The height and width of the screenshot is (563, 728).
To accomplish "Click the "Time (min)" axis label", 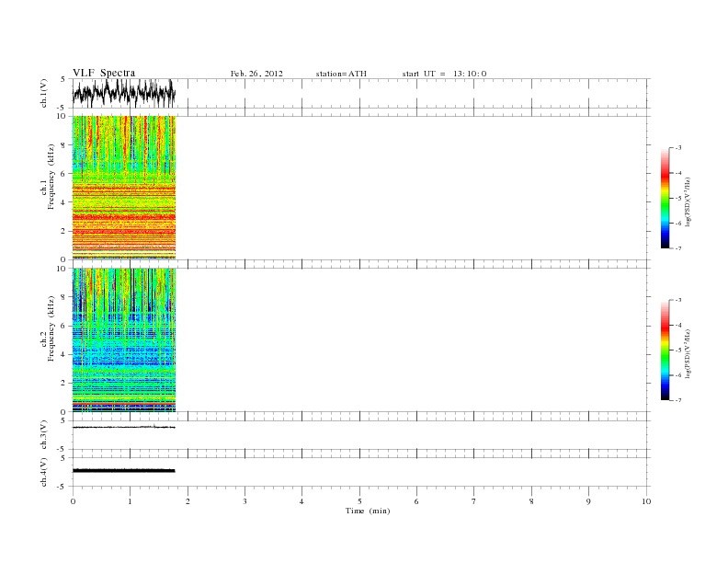I will pos(368,511).
